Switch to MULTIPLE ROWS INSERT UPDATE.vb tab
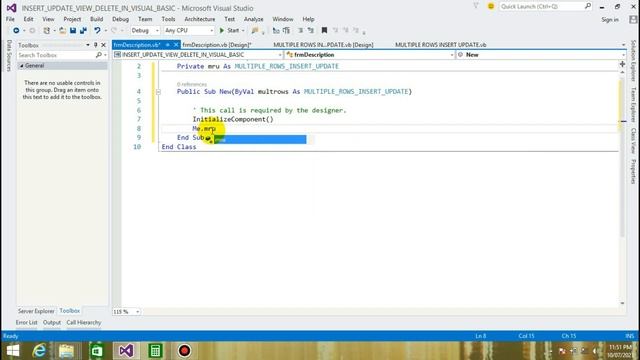 (x=440, y=45)
